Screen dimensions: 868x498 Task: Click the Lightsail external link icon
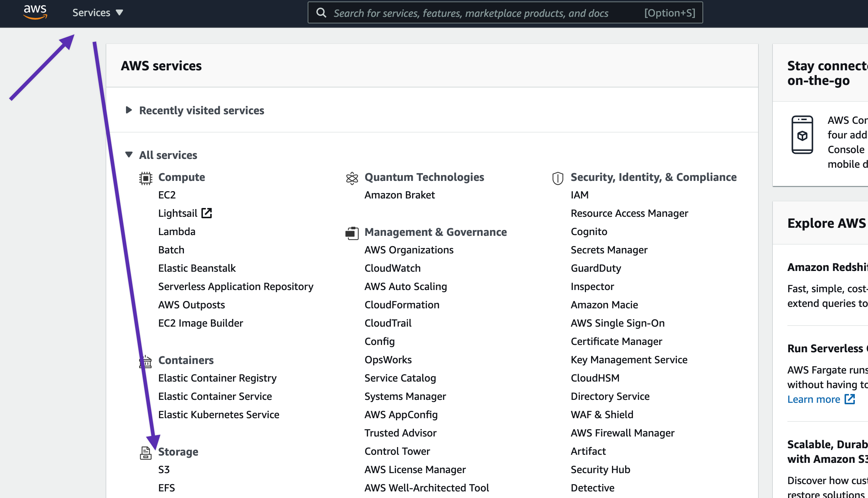coord(207,213)
